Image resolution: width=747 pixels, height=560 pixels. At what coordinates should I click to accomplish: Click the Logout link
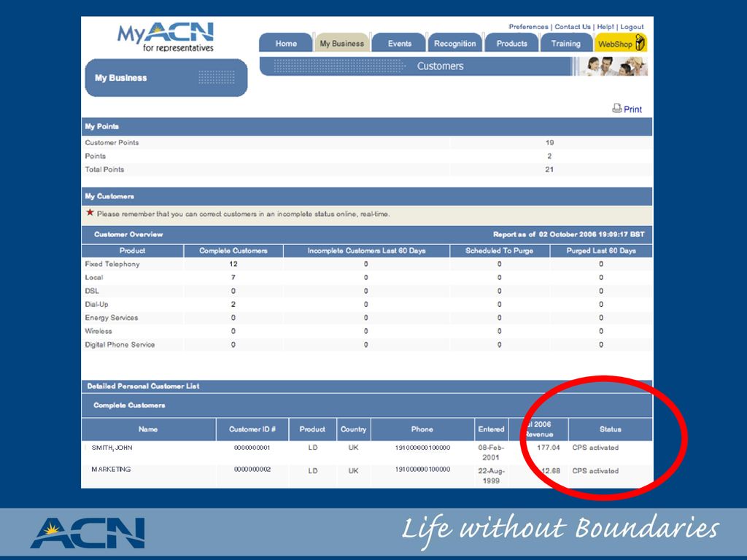632,27
